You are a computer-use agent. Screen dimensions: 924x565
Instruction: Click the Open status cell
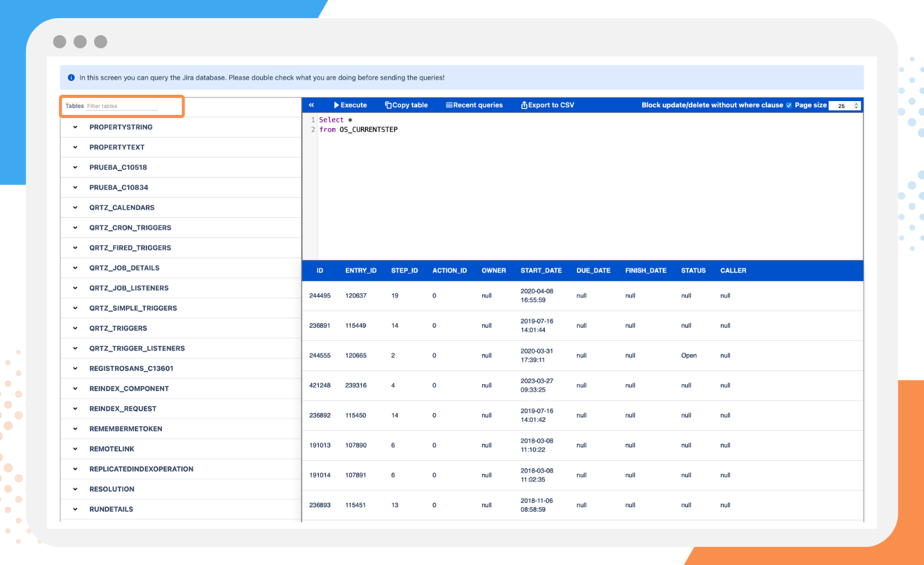(x=689, y=355)
